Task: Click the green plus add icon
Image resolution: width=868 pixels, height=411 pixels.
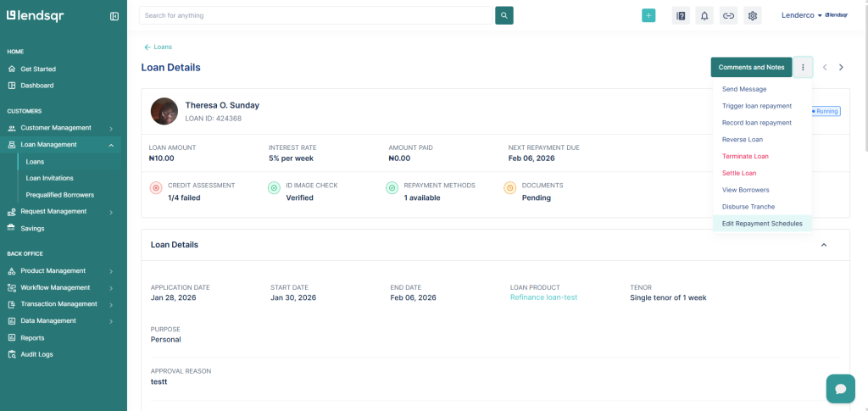Action: tap(648, 15)
